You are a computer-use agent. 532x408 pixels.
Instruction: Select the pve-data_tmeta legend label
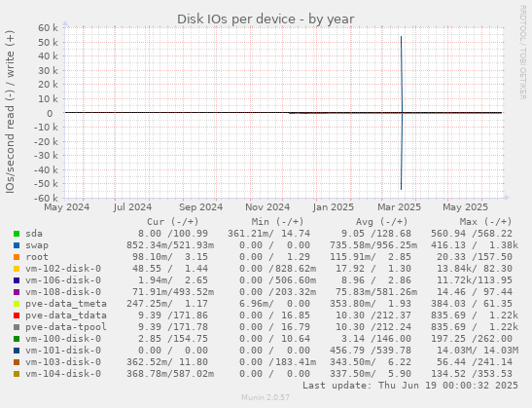pos(66,304)
